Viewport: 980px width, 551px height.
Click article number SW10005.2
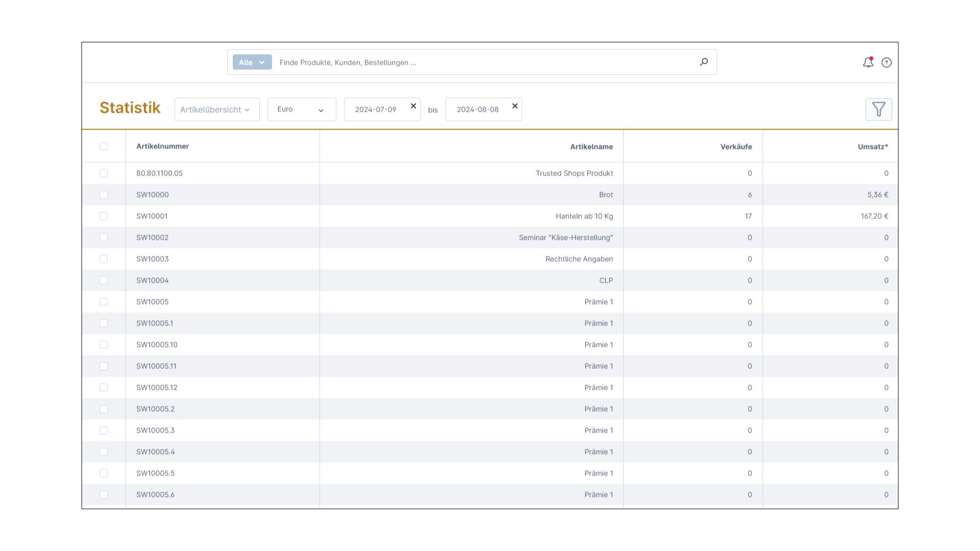(155, 409)
